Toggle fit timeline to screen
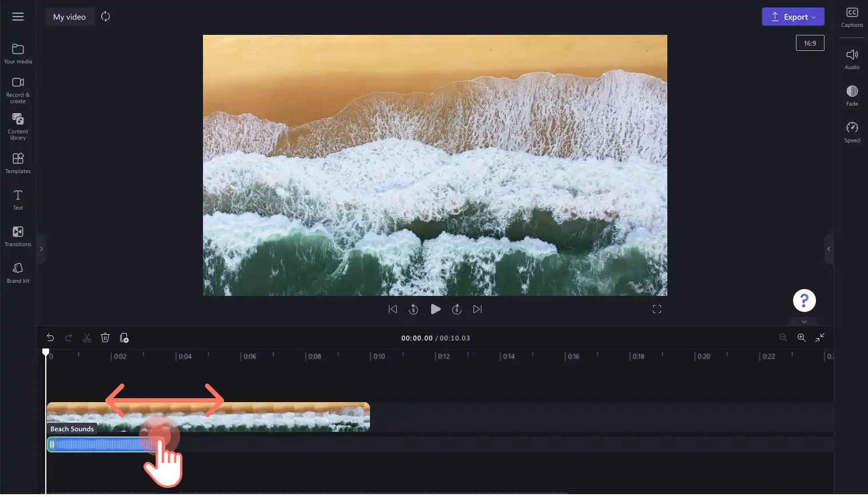This screenshot has height=497, width=868. coord(820,338)
